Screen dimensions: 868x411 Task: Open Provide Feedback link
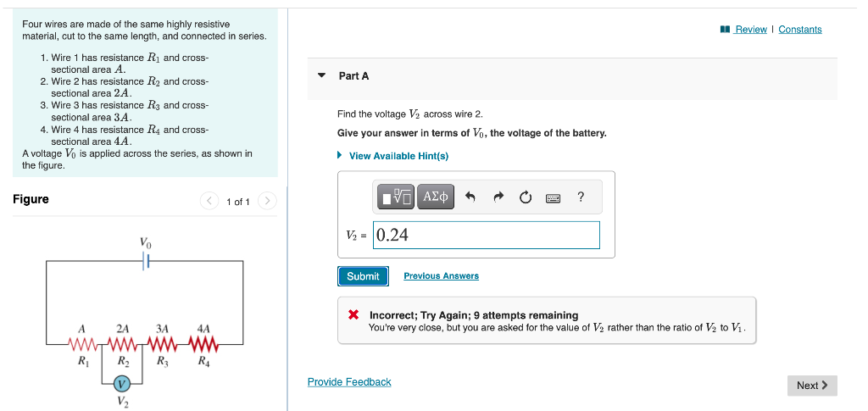tap(349, 381)
